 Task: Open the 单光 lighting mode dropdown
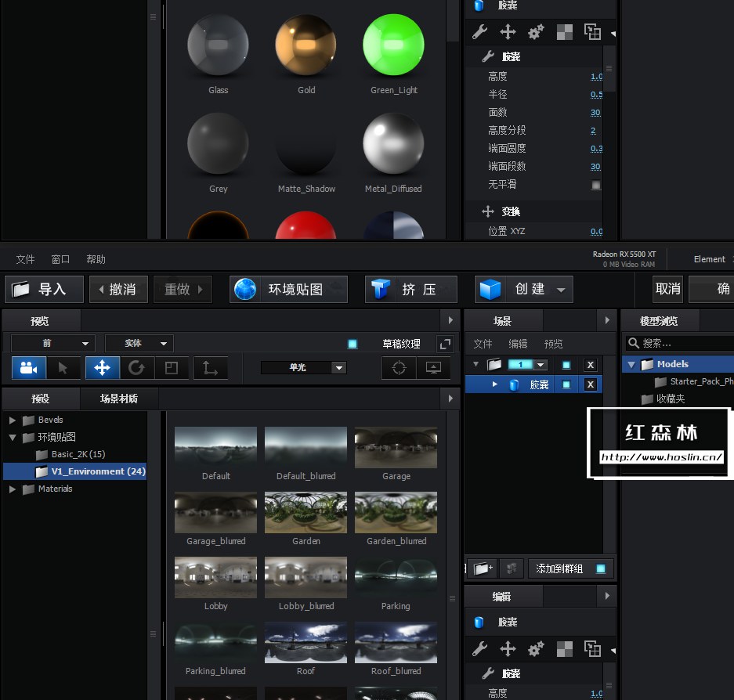tap(304, 368)
